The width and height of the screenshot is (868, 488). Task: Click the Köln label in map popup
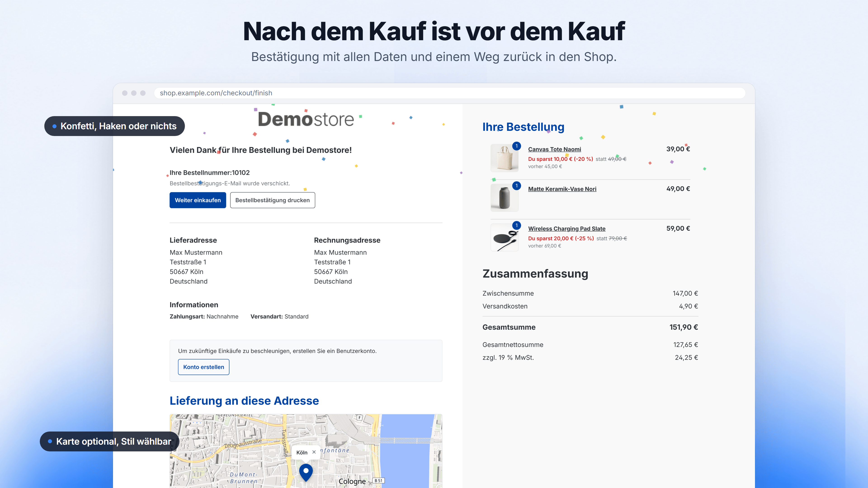(x=302, y=452)
